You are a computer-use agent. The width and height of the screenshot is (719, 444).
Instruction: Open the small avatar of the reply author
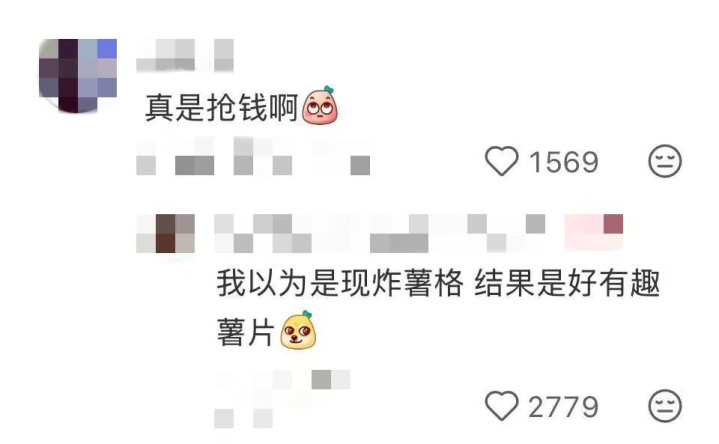pyautogui.click(x=166, y=233)
